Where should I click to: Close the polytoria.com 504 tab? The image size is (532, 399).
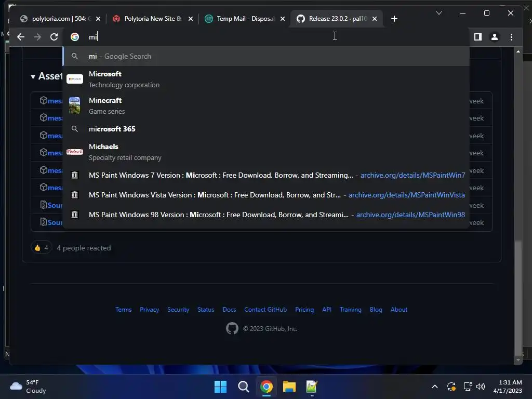[98, 19]
